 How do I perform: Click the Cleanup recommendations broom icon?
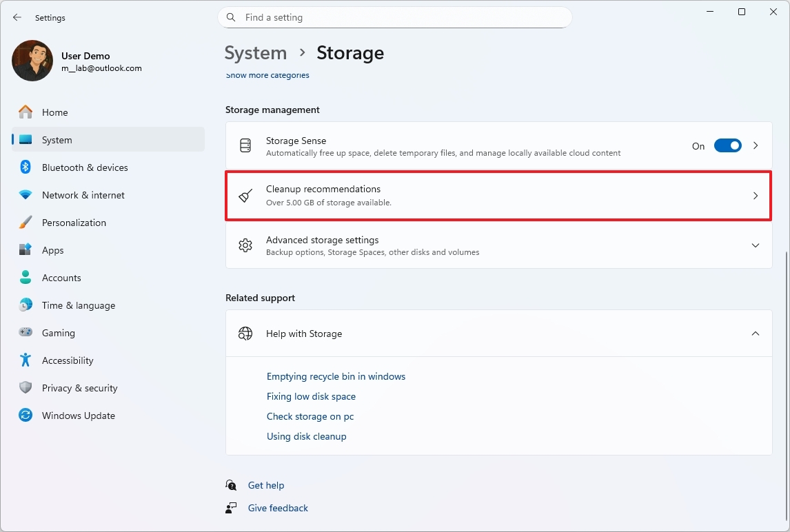tap(245, 196)
